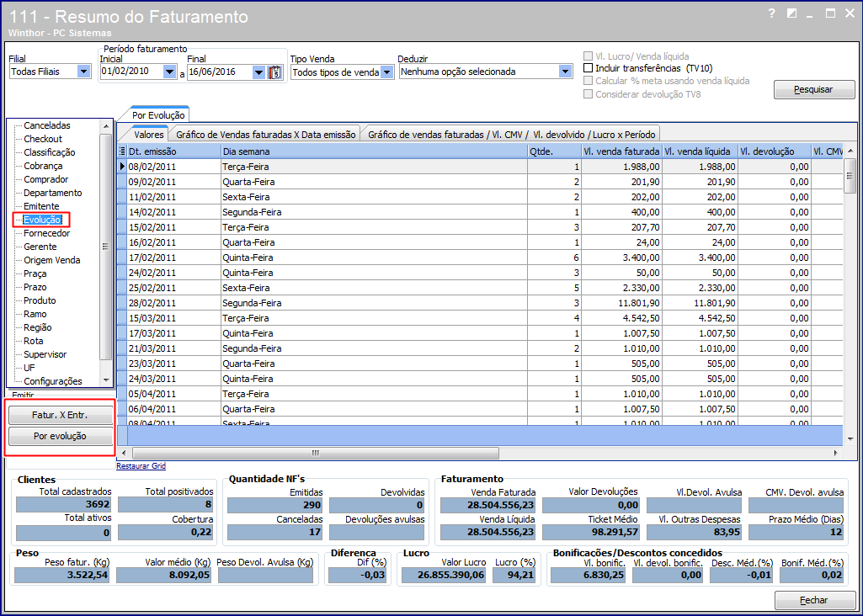Screen dimensions: 863x616
Task: Click the Vl. devolução column header
Action: 775,151
